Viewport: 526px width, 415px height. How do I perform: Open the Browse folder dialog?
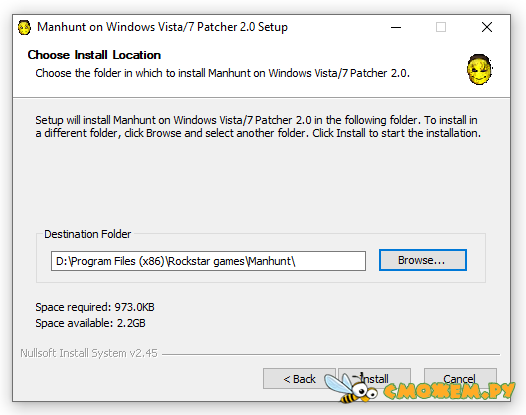coord(423,260)
